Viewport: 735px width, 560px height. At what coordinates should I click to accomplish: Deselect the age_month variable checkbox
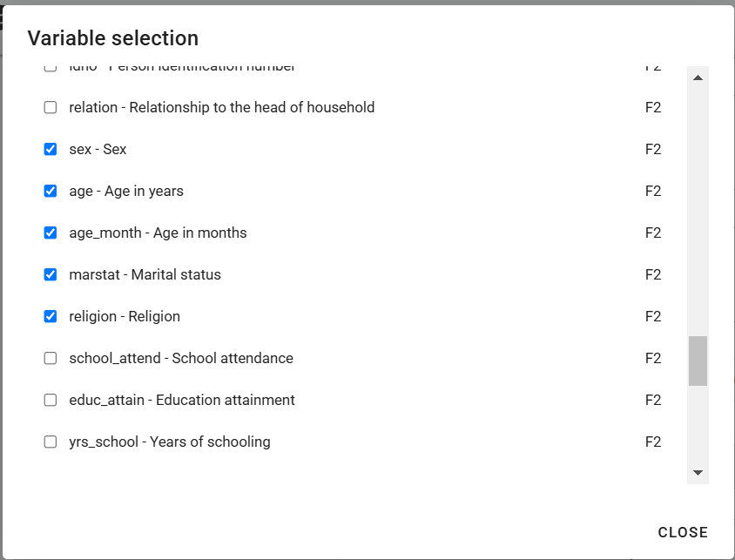coord(51,233)
